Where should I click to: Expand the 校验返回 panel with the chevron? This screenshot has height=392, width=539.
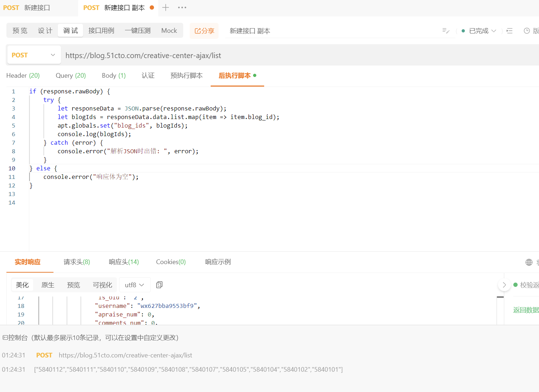coord(504,285)
